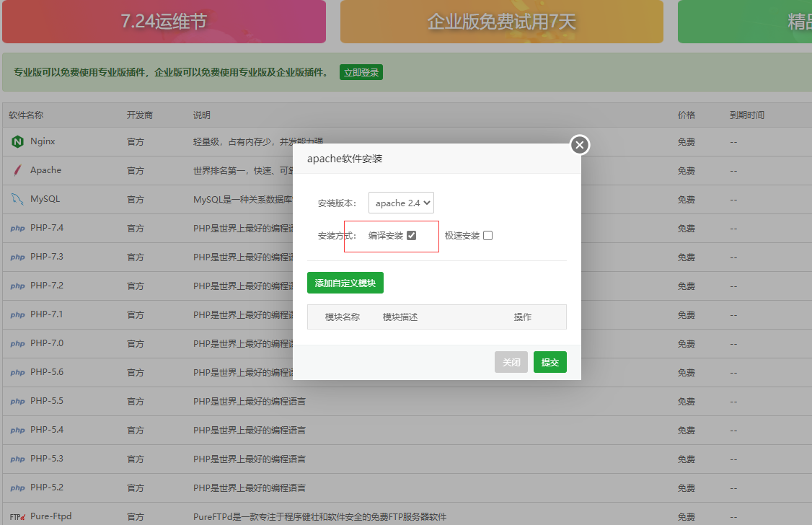Viewport: 812px width, 525px height.
Task: Click the 操作 header in dialog
Action: pos(523,317)
